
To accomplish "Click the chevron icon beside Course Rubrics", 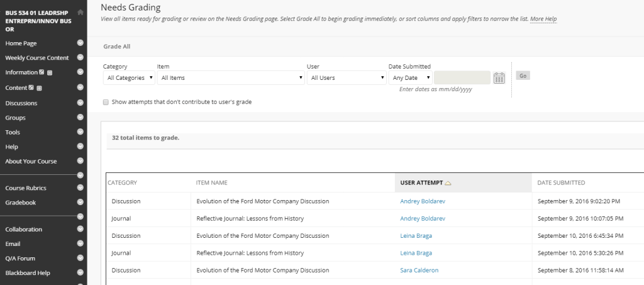I will click(x=80, y=187).
